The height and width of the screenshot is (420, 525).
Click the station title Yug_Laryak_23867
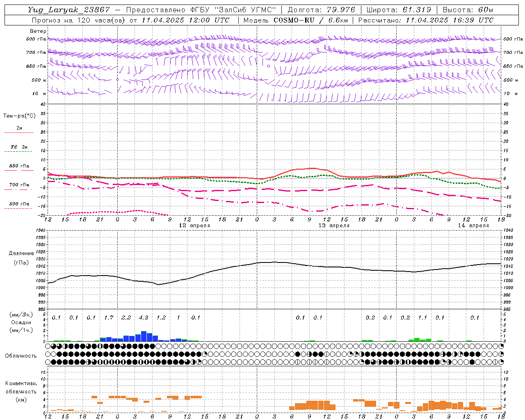click(69, 10)
